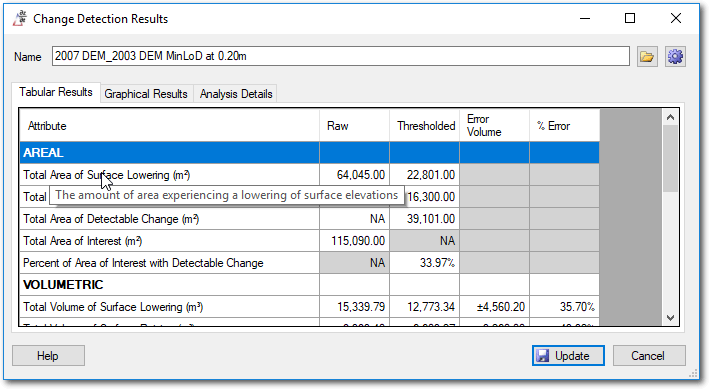
Task: Click the Error Volume column header
Action: (494, 126)
